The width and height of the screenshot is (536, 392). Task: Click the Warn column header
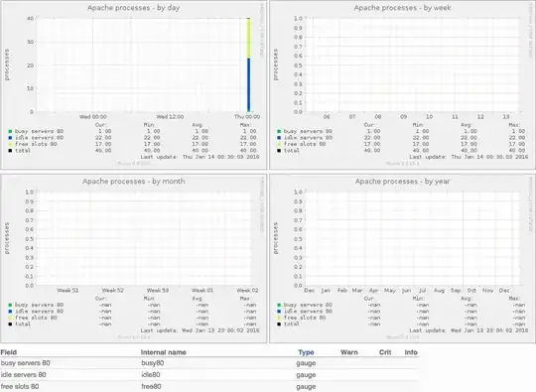[x=349, y=352]
